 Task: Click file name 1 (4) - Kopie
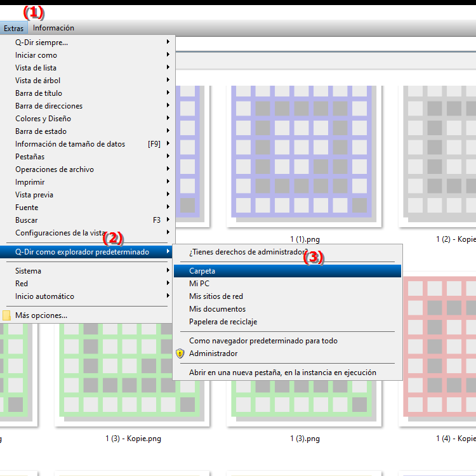[456, 439]
